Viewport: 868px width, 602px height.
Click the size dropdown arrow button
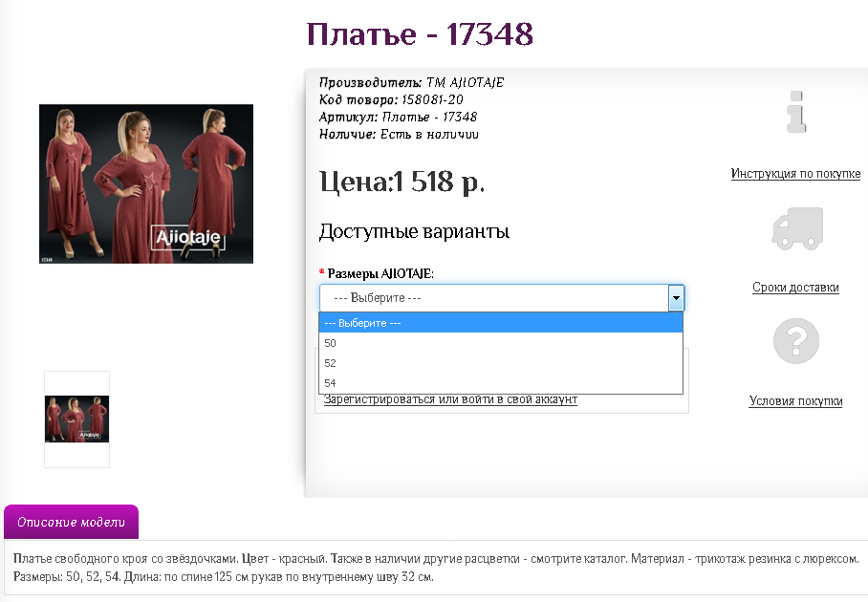point(676,298)
